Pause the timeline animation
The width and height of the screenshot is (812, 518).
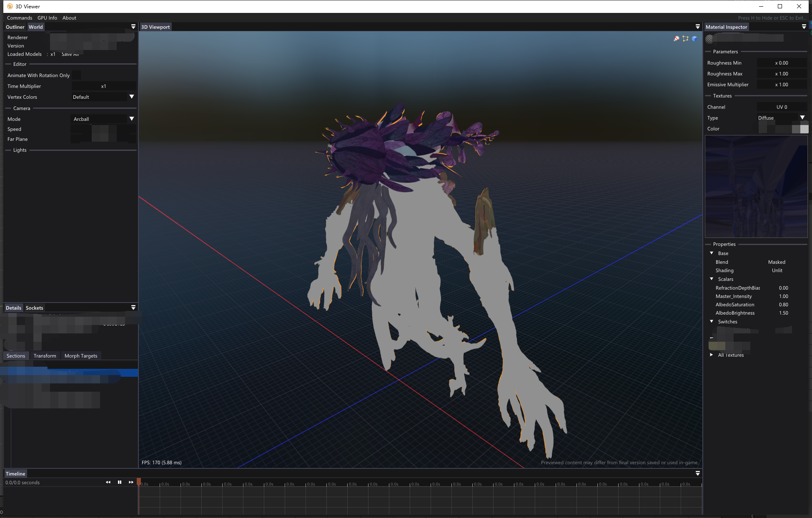[120, 482]
